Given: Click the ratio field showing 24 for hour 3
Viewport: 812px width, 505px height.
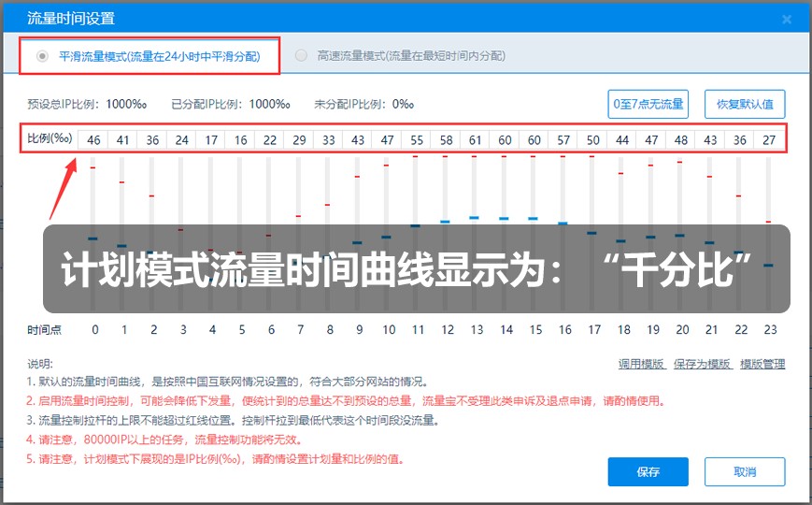Looking at the screenshot, I should tap(182, 140).
